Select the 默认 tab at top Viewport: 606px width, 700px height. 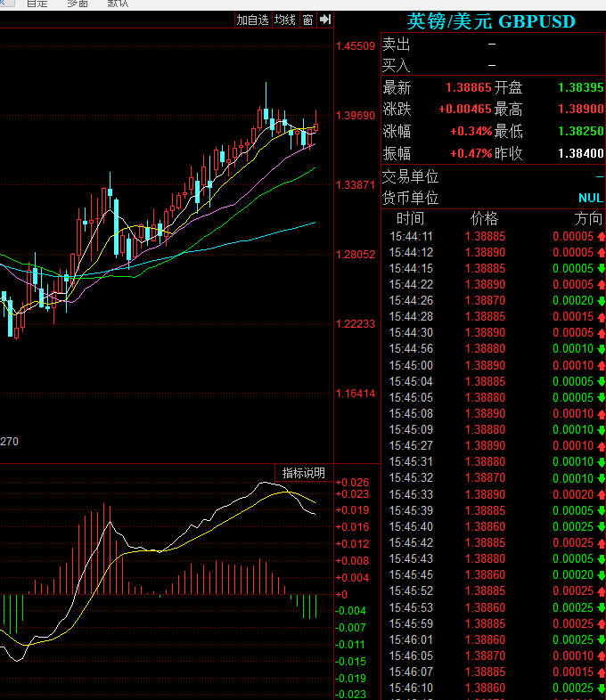[118, 4]
